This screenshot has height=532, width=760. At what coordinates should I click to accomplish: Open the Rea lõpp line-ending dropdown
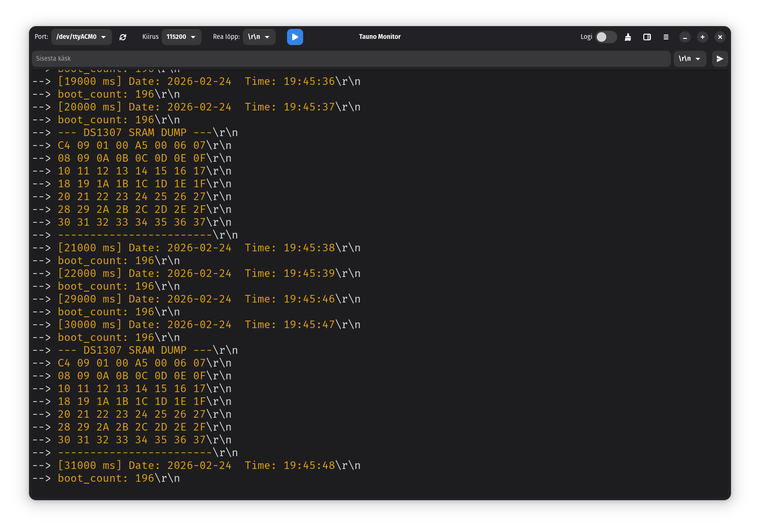pyautogui.click(x=259, y=37)
